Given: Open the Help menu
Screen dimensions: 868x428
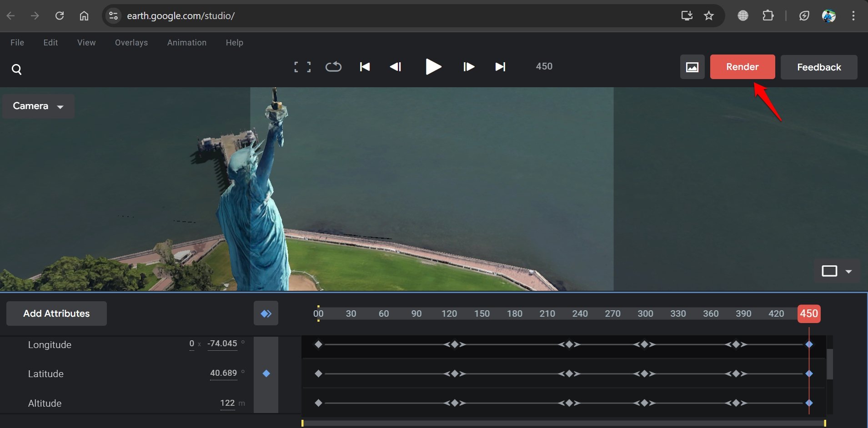Looking at the screenshot, I should [235, 42].
